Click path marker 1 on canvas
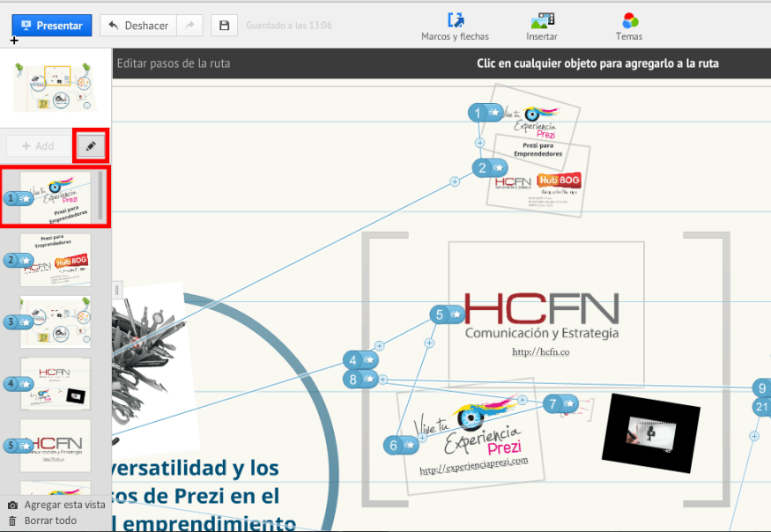 486,113
